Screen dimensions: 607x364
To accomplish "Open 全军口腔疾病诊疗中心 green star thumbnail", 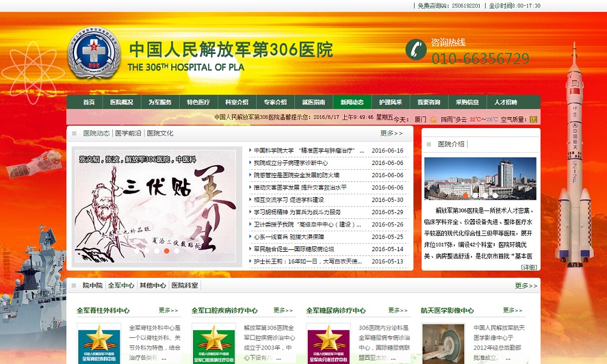I will [x=214, y=343].
